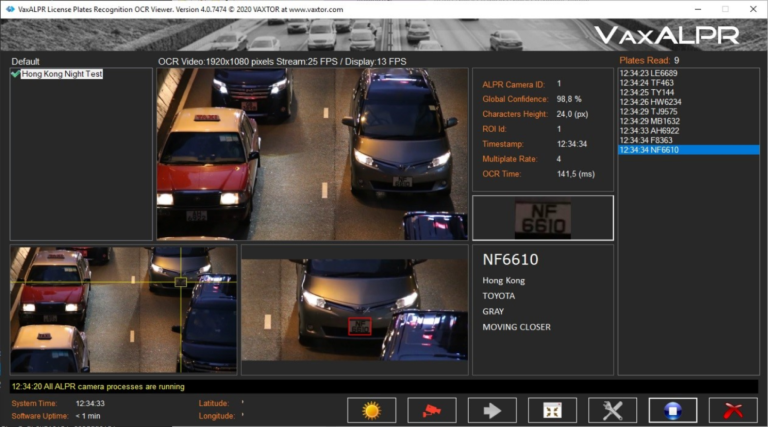Click the sun day/night mode button
This screenshot has width=768, height=427.
[372, 410]
